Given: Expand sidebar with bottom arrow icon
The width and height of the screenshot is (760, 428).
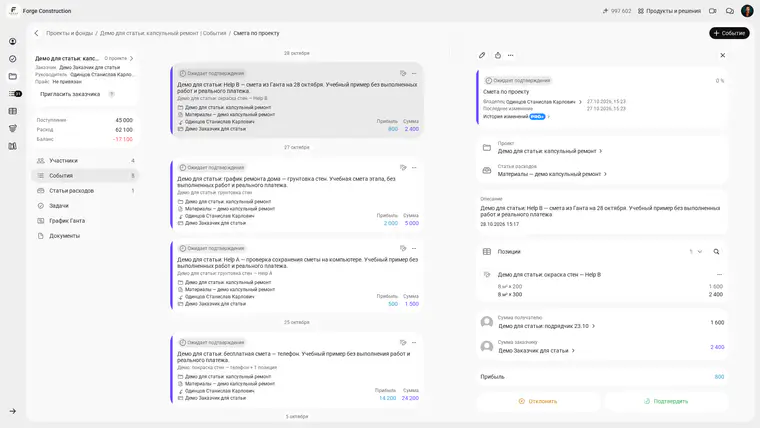Looking at the screenshot, I should [x=13, y=411].
